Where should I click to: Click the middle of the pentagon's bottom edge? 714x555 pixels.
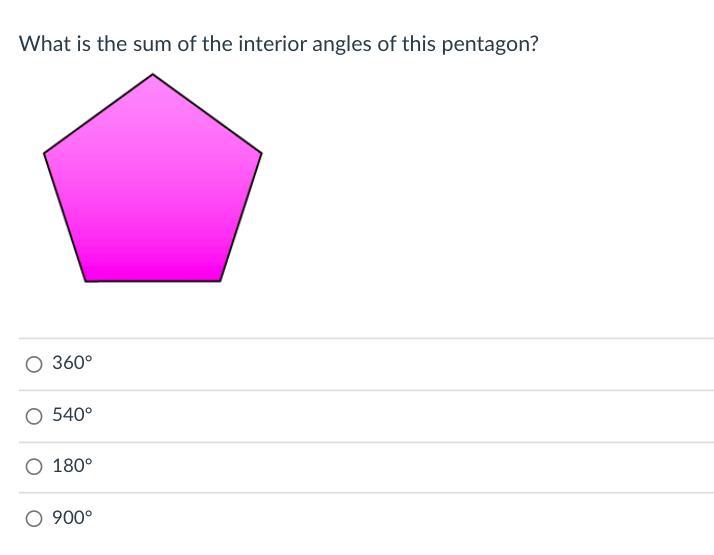tap(152, 280)
